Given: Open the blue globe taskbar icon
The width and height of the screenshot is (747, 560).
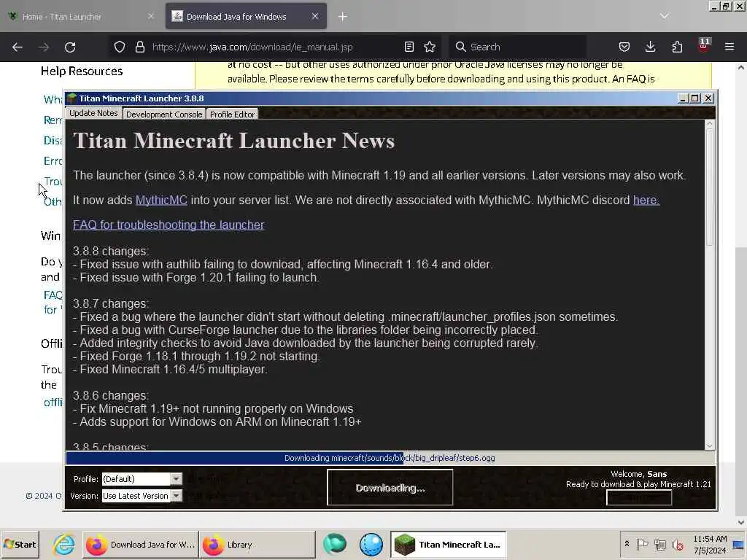Looking at the screenshot, I should 371,545.
